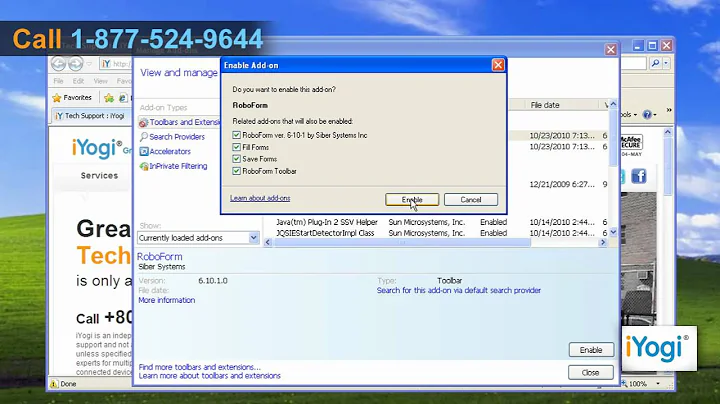The image size is (720, 404).
Task: Select InPrivate Filtering add-on type
Action: tap(178, 166)
